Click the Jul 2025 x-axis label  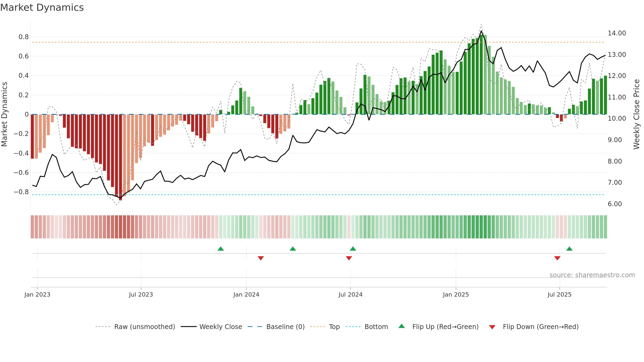tap(559, 294)
